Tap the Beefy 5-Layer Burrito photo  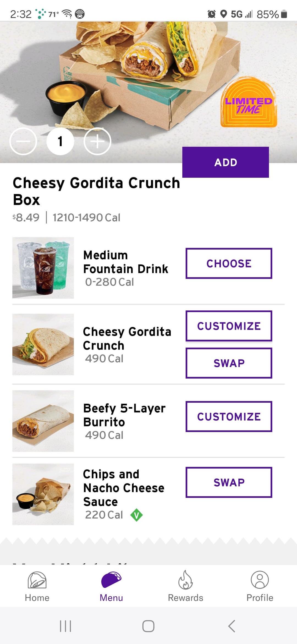point(43,421)
